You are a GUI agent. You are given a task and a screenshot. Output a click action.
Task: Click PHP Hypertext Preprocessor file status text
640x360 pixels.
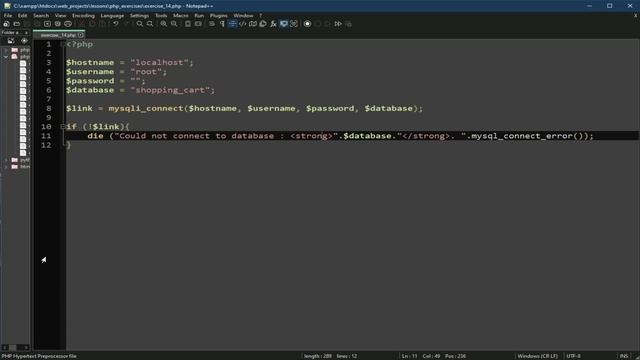[39, 356]
